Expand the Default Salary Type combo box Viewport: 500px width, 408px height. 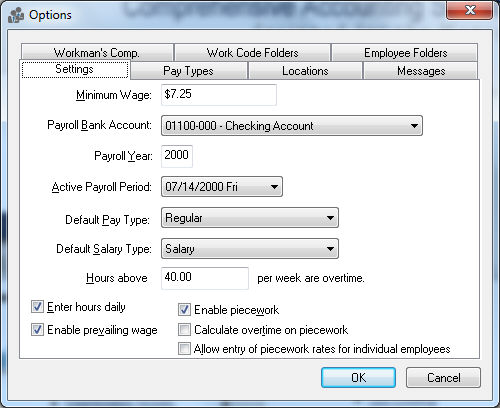point(250,249)
